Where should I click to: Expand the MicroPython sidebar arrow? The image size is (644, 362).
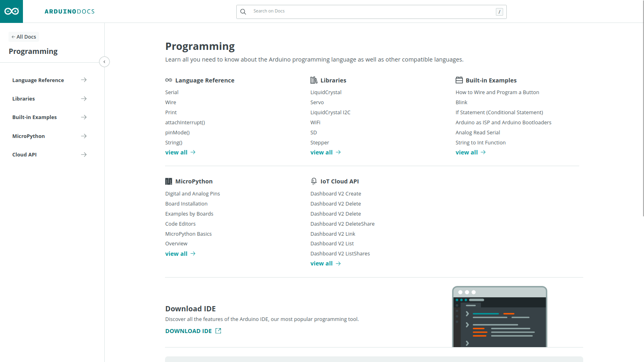84,136
